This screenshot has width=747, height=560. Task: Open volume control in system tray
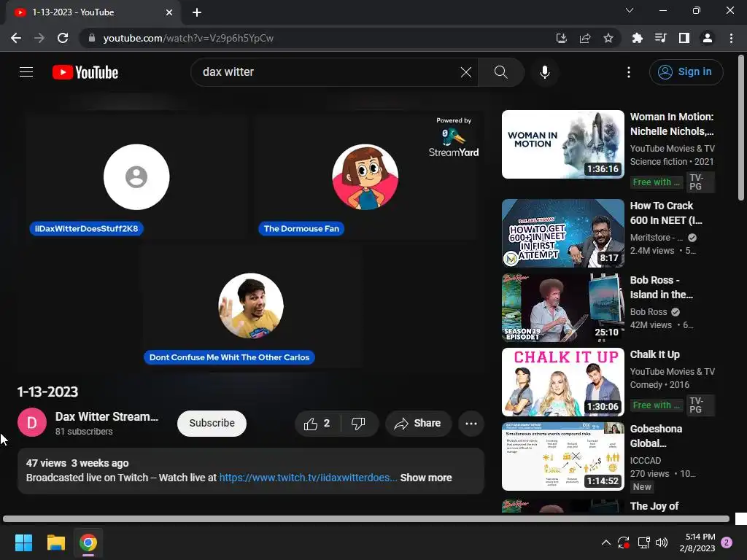(661, 542)
